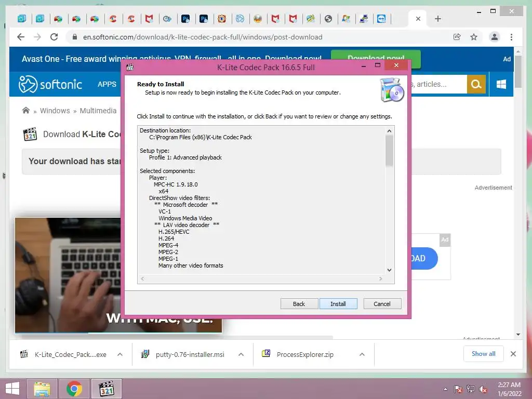This screenshot has width=532, height=399.
Task: Click the 'MPC-HC 1.9.18.0' line
Action: 176,184
